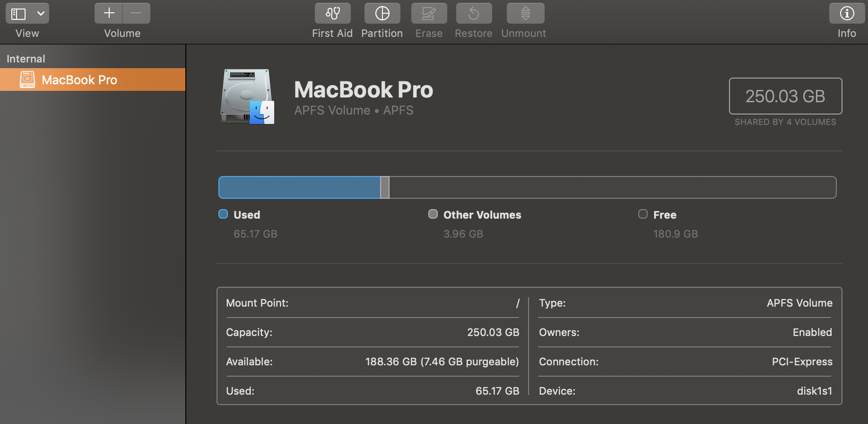Image resolution: width=868 pixels, height=424 pixels.
Task: Click the Other Volumes legend box
Action: [x=433, y=214]
